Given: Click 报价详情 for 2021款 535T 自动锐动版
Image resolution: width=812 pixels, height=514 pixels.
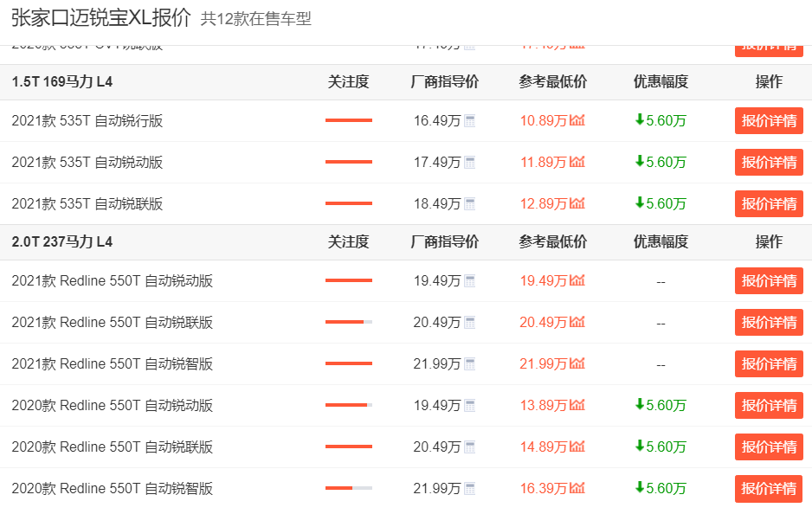Looking at the screenshot, I should coord(769,162).
